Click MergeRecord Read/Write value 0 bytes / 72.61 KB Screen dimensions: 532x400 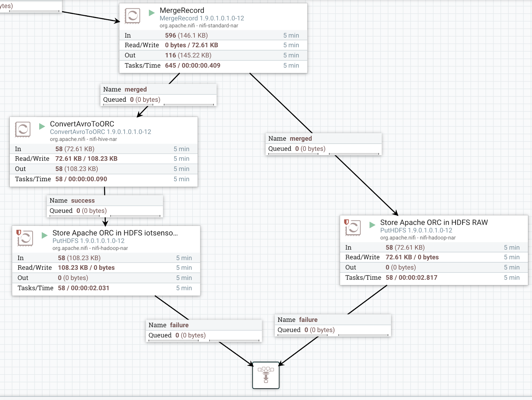coord(192,45)
